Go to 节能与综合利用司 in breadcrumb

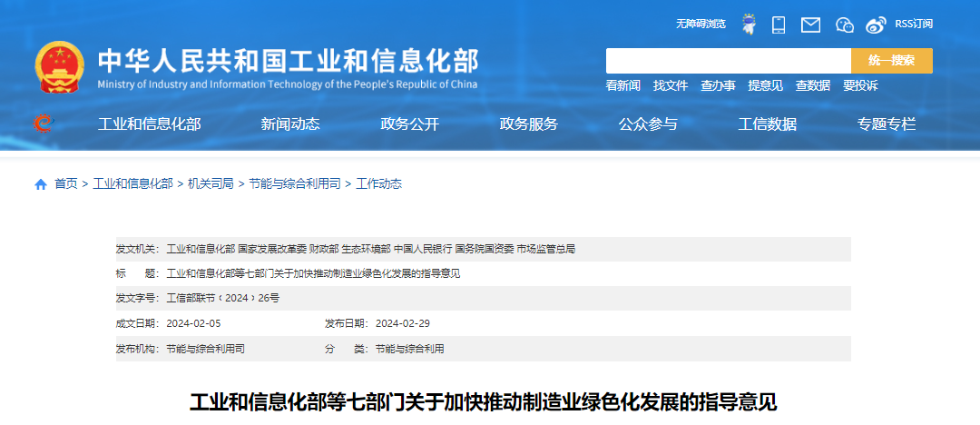(295, 183)
